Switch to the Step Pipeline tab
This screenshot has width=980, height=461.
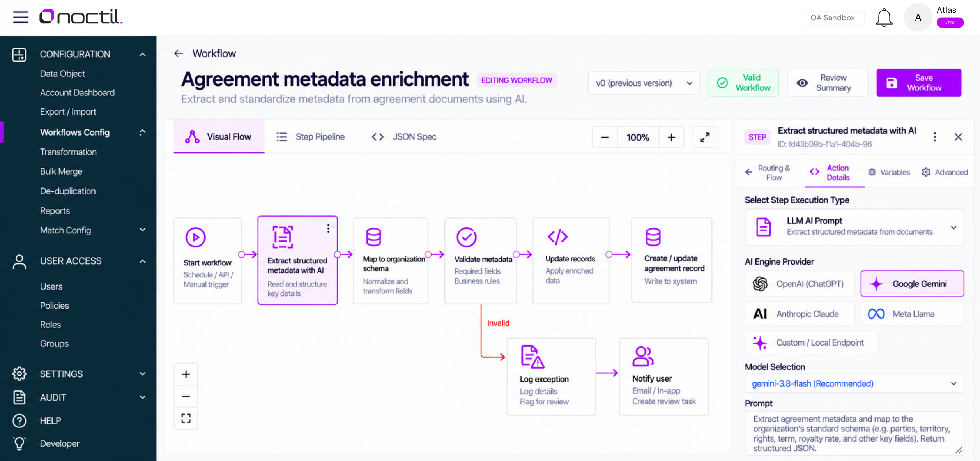coord(311,137)
